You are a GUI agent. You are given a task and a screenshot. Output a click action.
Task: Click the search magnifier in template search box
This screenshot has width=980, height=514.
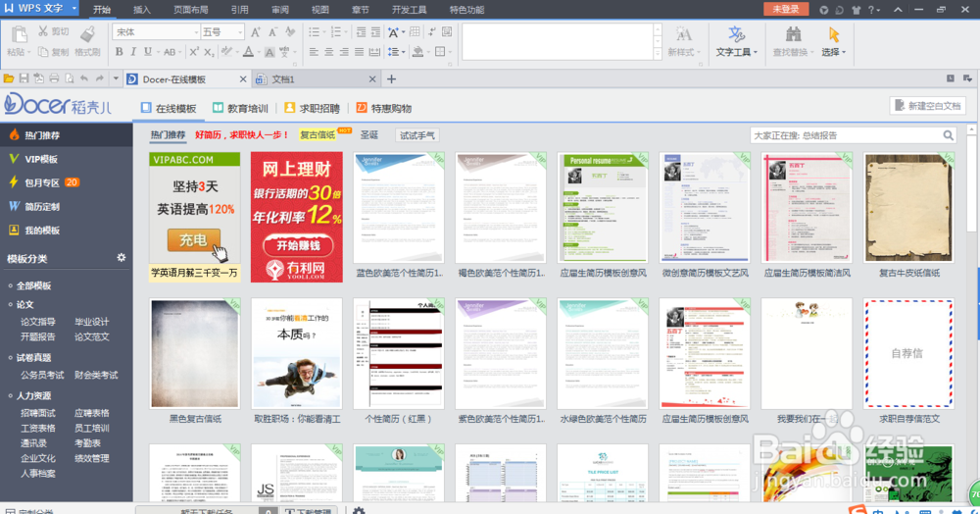coord(948,135)
